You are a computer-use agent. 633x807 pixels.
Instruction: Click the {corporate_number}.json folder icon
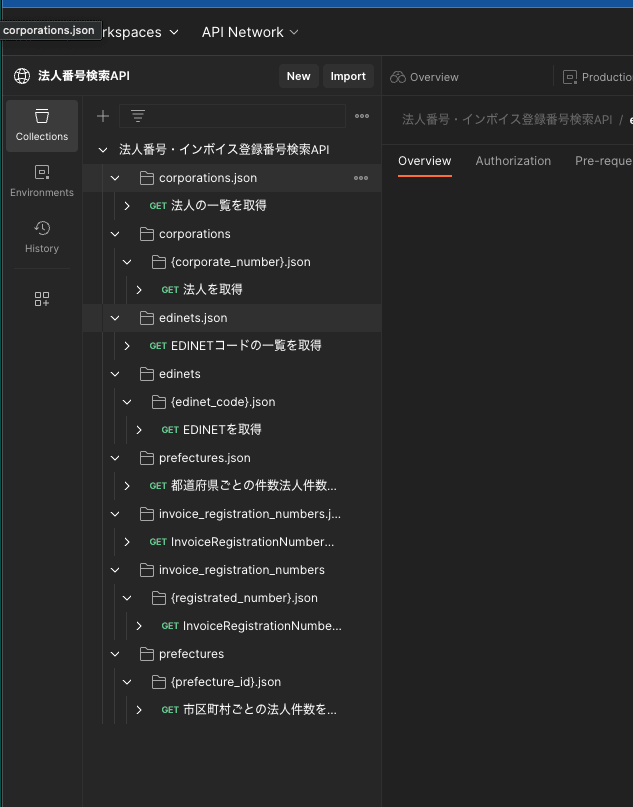pos(159,262)
